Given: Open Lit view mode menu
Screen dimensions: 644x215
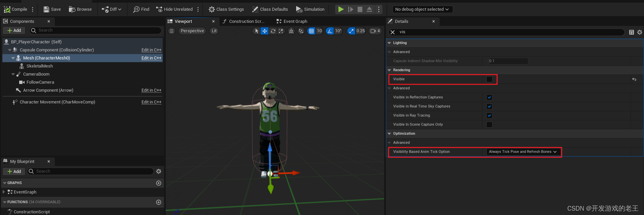Looking at the screenshot, I should point(214,31).
